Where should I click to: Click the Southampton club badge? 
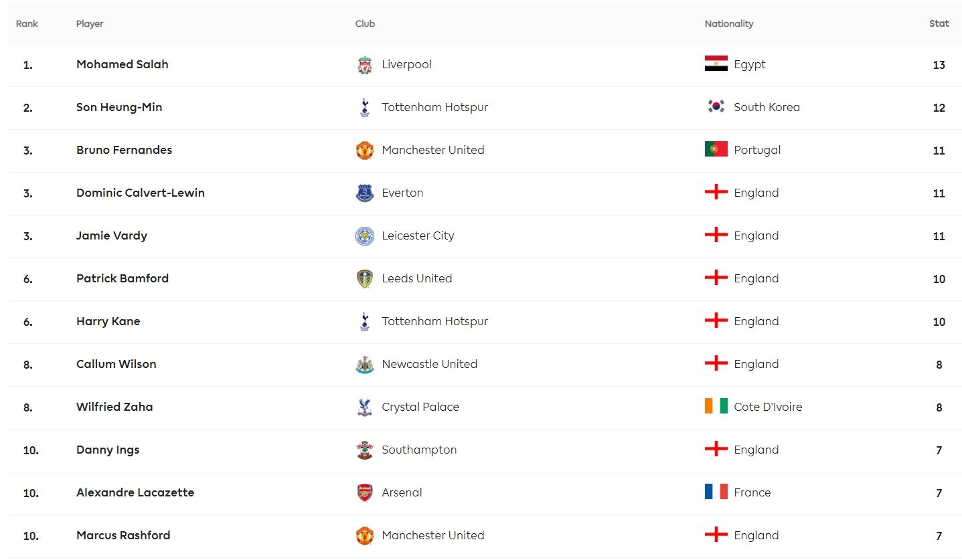click(x=364, y=450)
